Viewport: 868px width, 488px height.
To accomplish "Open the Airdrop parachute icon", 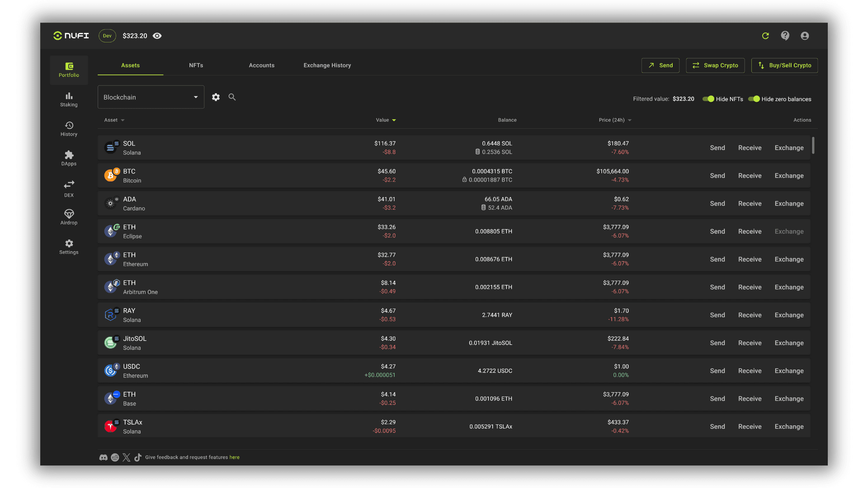I will pos(69,217).
